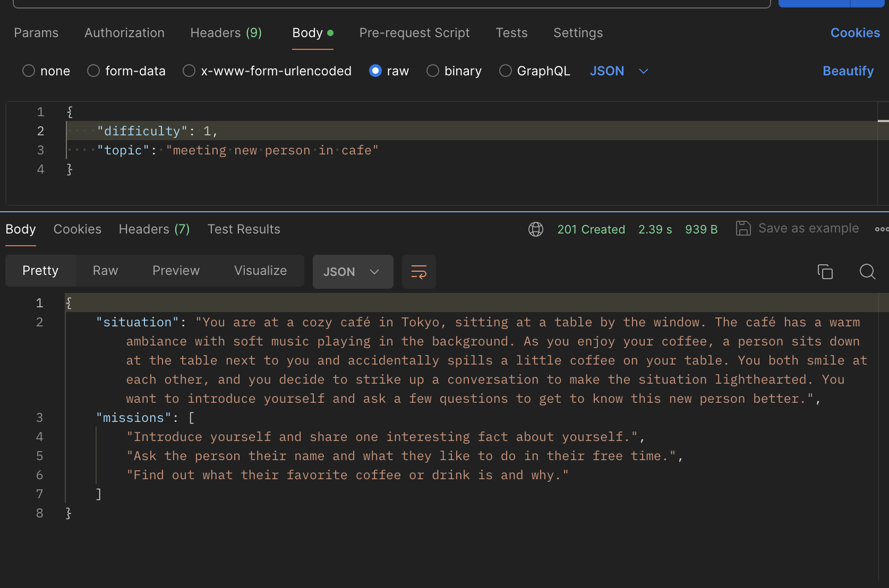Open the response Headers (7) tab

(155, 229)
